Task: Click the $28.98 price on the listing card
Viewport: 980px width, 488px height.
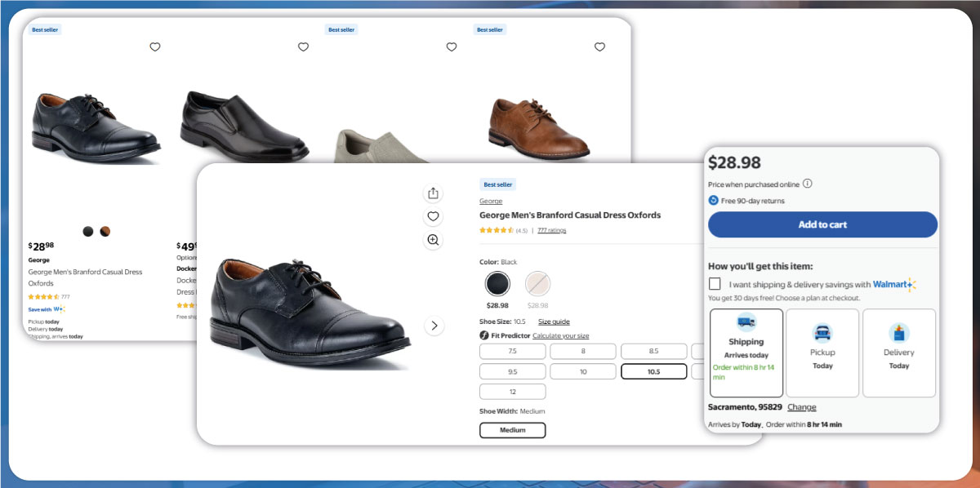Action: pos(42,246)
